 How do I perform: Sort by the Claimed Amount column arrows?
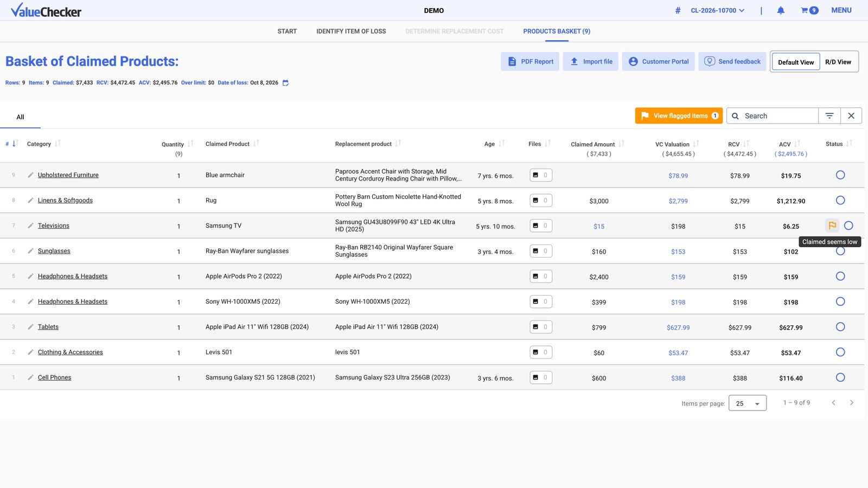621,144
